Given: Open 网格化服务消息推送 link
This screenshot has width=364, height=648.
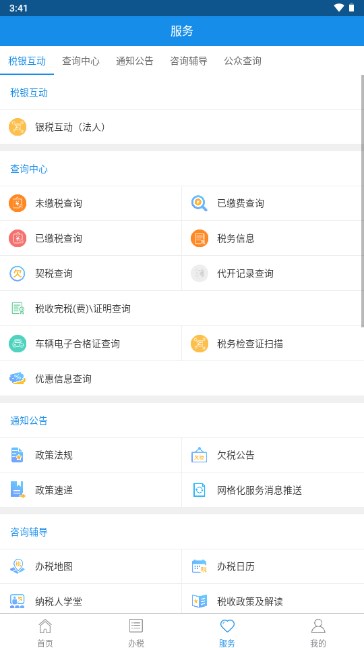Looking at the screenshot, I should coord(273,490).
